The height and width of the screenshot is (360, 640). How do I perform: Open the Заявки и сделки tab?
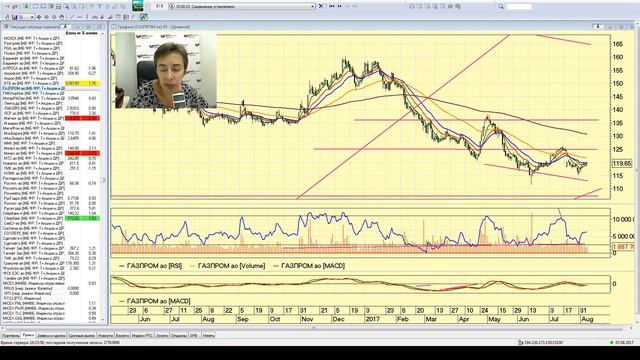pyautogui.click(x=51, y=335)
